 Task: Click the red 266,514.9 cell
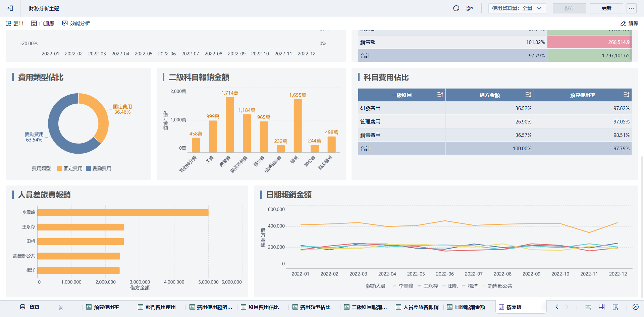click(589, 42)
